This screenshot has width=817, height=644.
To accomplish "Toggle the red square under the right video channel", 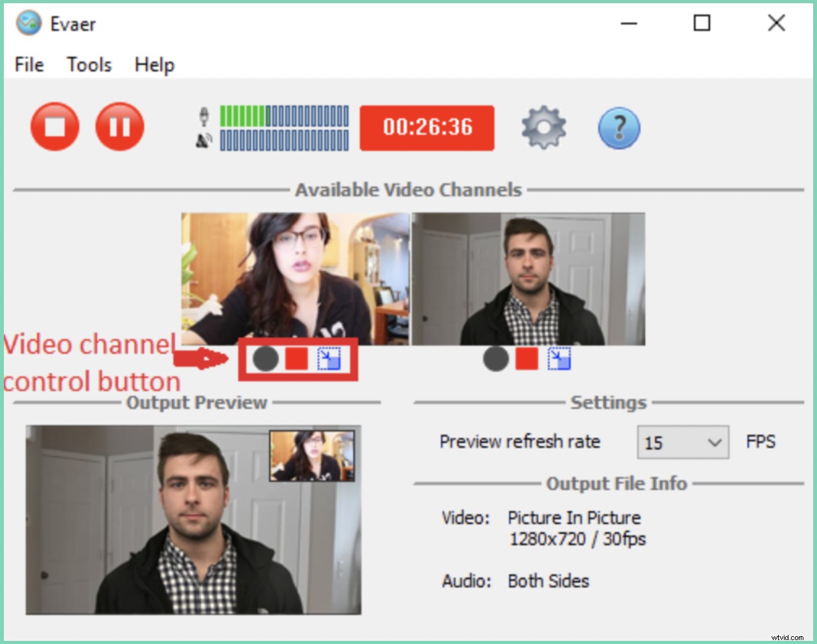I will [527, 359].
